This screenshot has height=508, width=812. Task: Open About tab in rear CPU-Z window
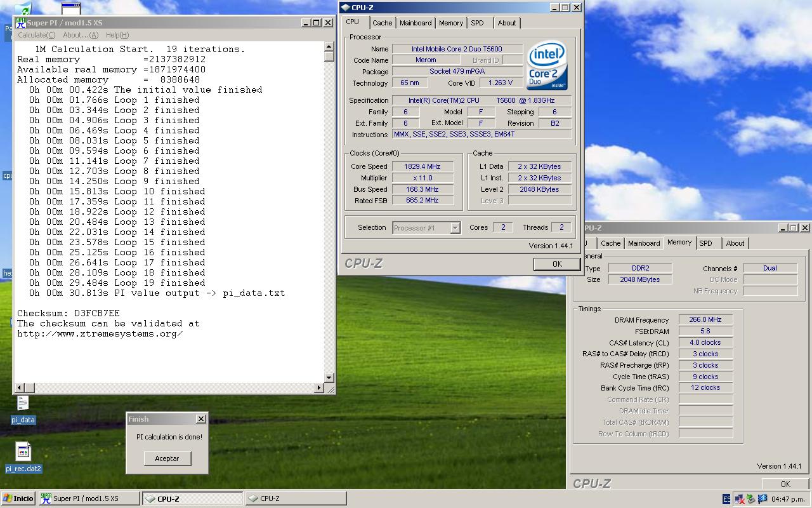point(735,243)
